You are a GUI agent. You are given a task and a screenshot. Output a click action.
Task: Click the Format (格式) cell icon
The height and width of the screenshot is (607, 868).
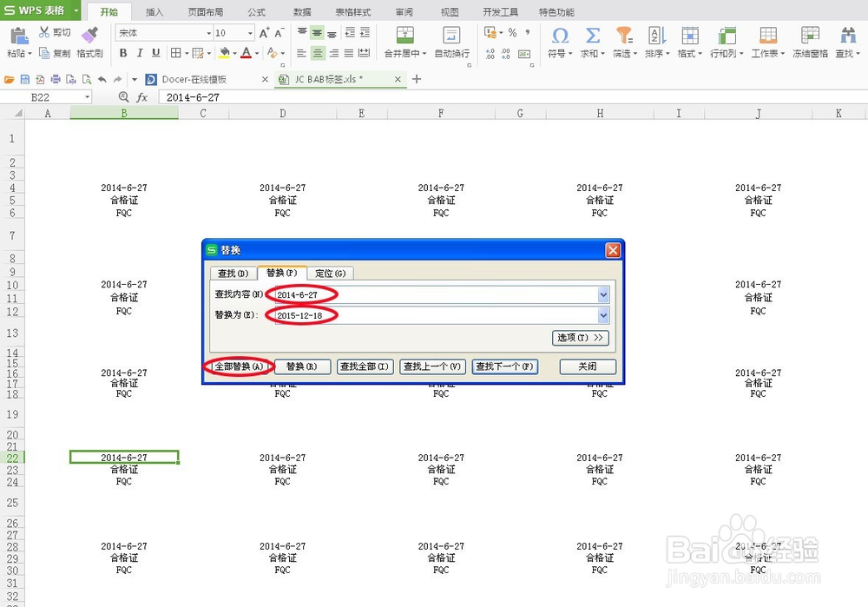click(x=690, y=36)
